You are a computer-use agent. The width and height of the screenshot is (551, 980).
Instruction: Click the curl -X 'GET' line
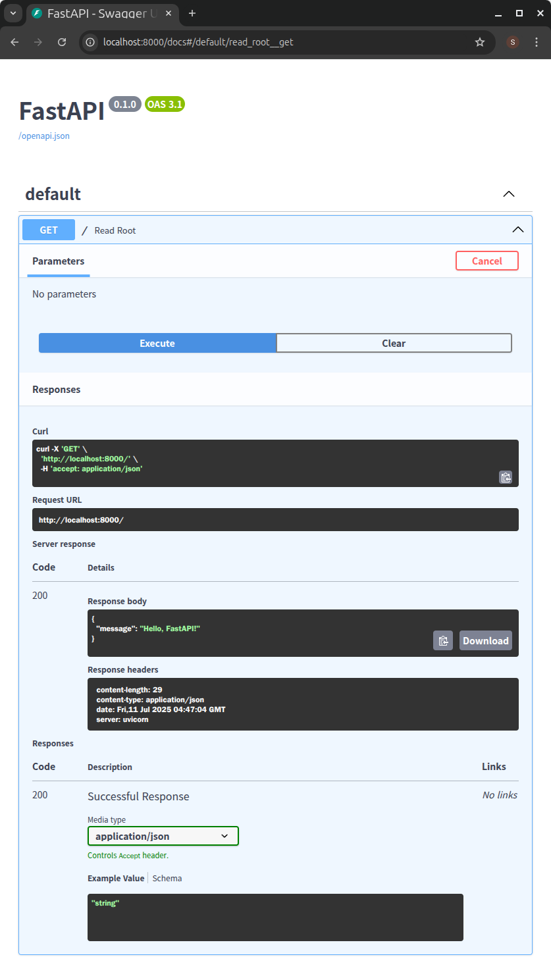pyautogui.click(x=62, y=449)
